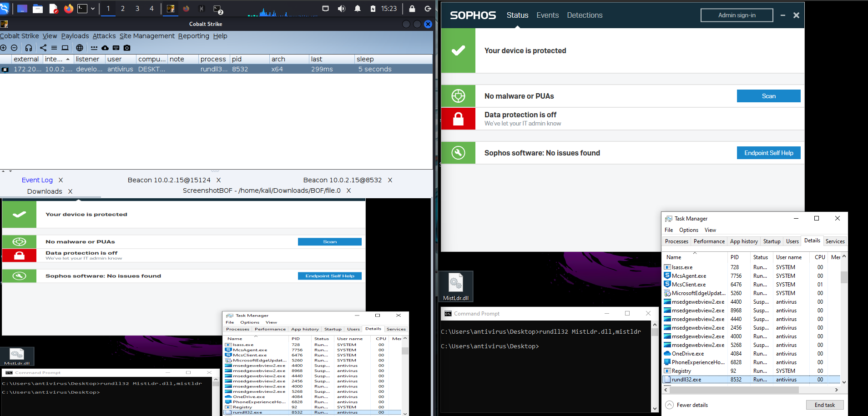The image size is (868, 416).
Task: Click the green checkmark protection status icon
Action: pyautogui.click(x=458, y=50)
